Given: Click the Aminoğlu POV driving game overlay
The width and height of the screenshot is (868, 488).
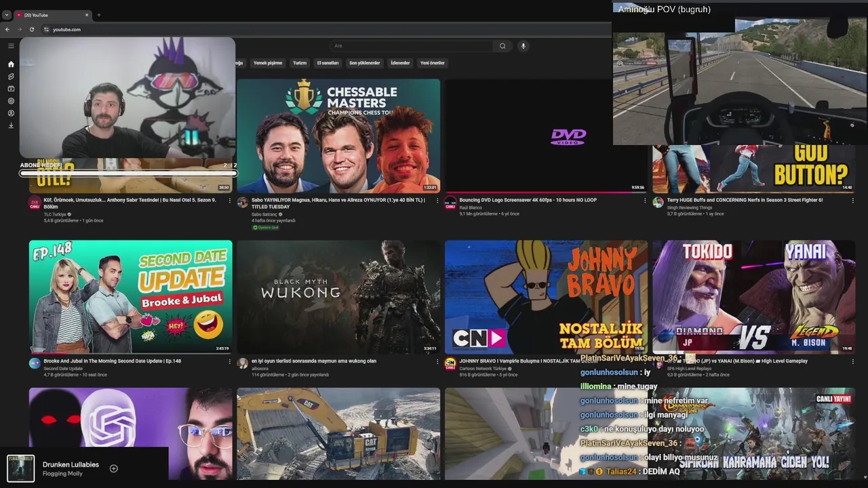Looking at the screenshot, I should click(x=740, y=74).
